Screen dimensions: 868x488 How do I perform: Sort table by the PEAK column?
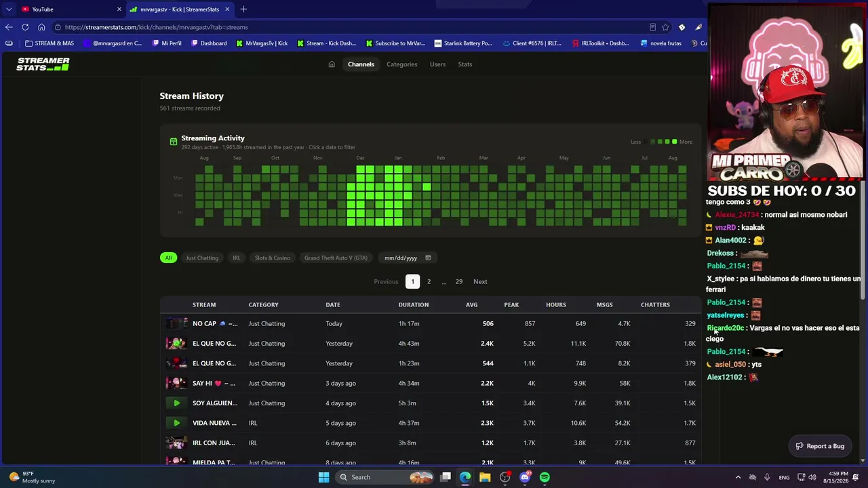511,305
